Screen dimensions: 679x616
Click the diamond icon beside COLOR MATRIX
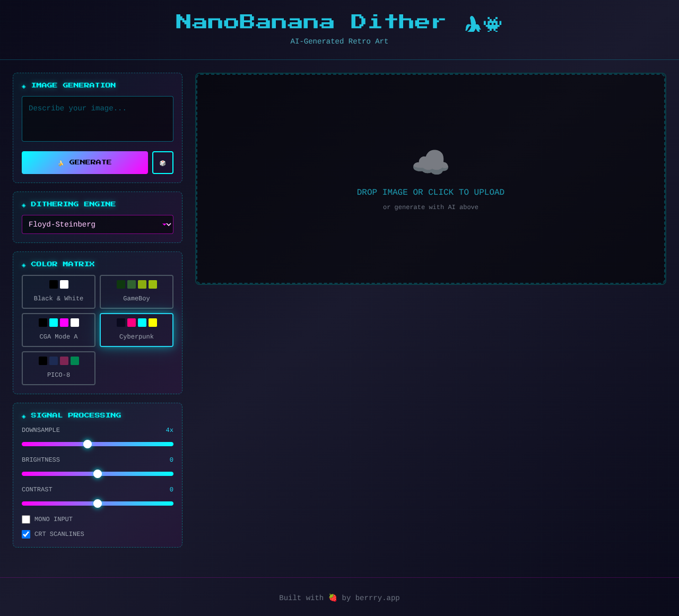tap(23, 265)
